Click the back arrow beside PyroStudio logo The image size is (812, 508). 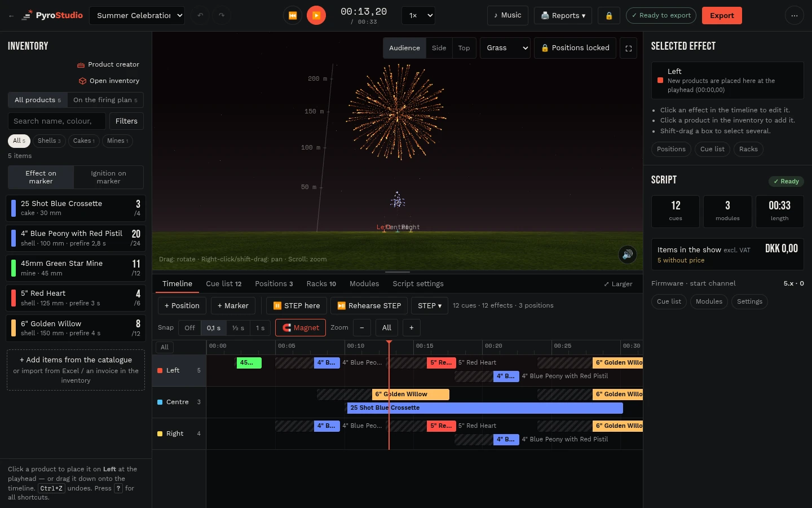coord(11,16)
